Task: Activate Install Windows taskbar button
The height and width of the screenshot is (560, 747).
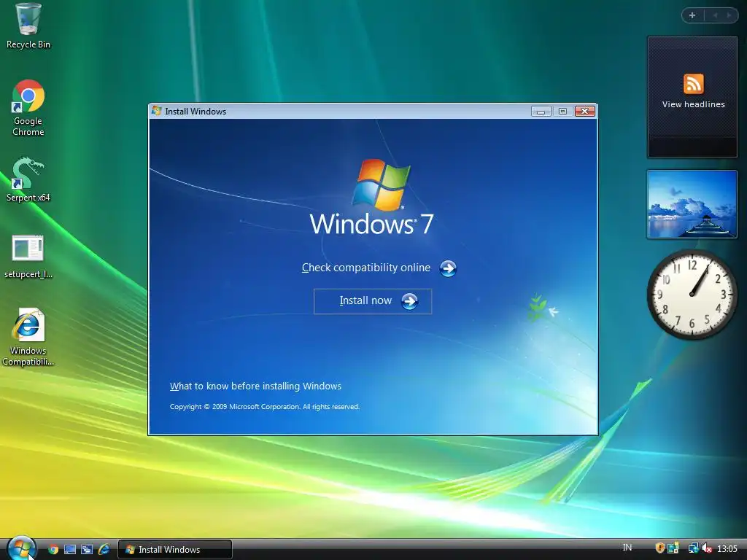Action: click(x=175, y=550)
